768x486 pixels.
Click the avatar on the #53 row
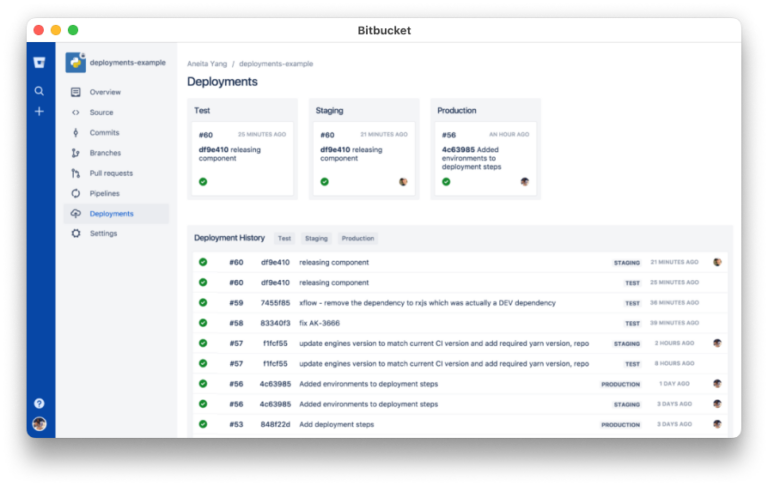tap(717, 424)
